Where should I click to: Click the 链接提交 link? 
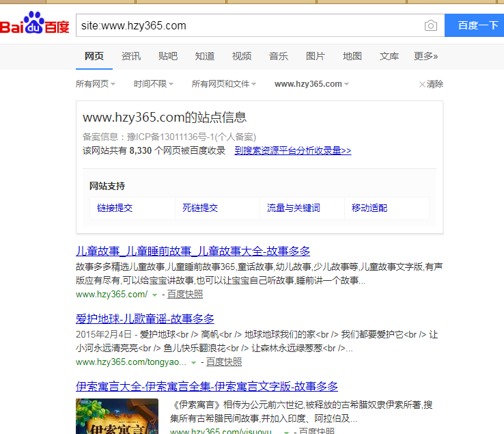pos(115,208)
